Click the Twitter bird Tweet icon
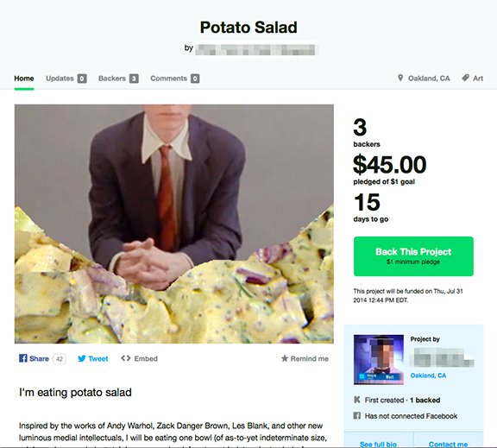 82,358
